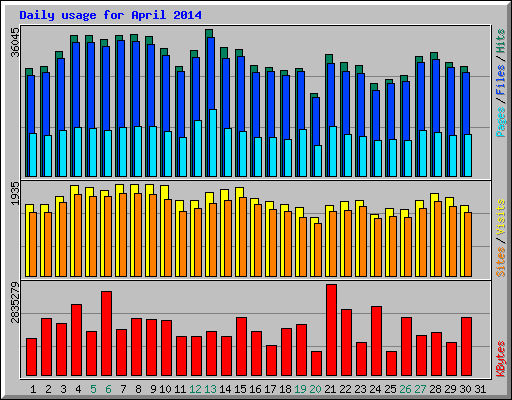Screen dimensions: 512x400
Task: Click green weekend day label 5
Action: pyautogui.click(x=93, y=389)
